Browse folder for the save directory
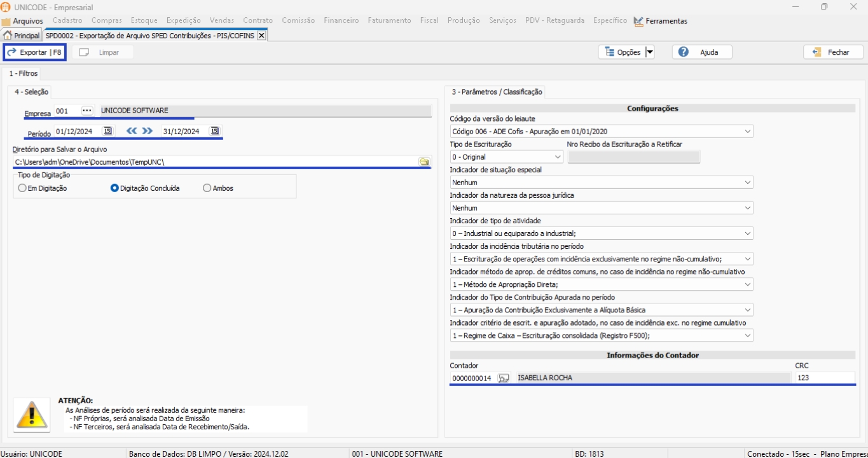868x458 pixels. (424, 162)
